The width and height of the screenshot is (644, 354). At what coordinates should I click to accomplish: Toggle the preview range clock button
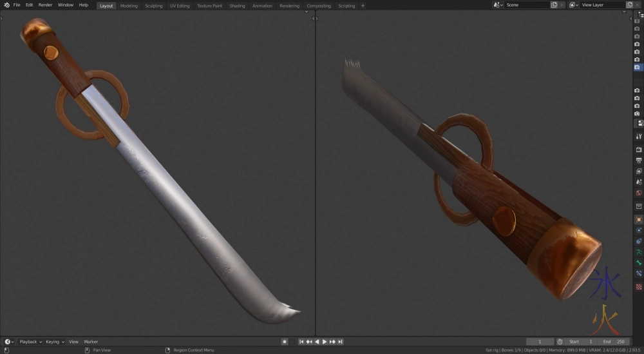(560, 342)
